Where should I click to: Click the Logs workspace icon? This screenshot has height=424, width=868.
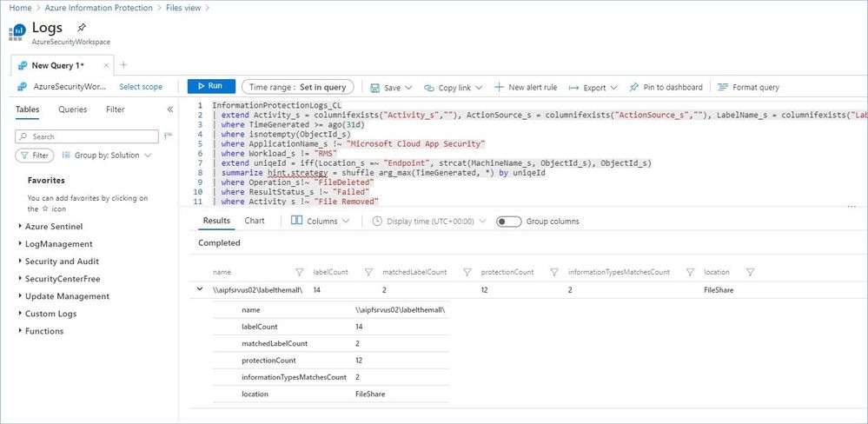pyautogui.click(x=17, y=31)
